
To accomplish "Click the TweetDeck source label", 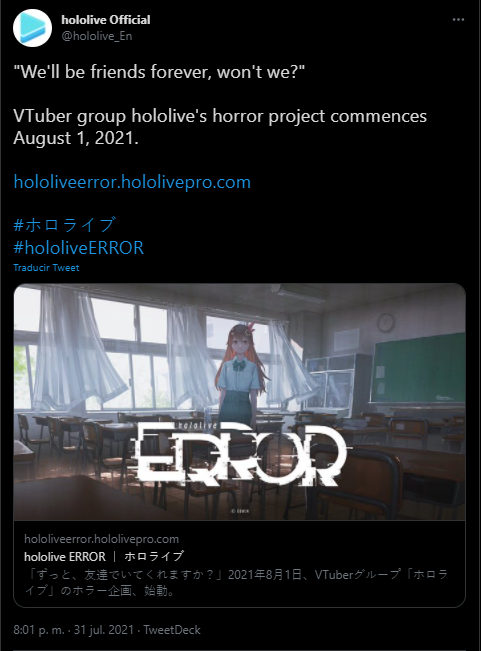I will click(x=172, y=630).
